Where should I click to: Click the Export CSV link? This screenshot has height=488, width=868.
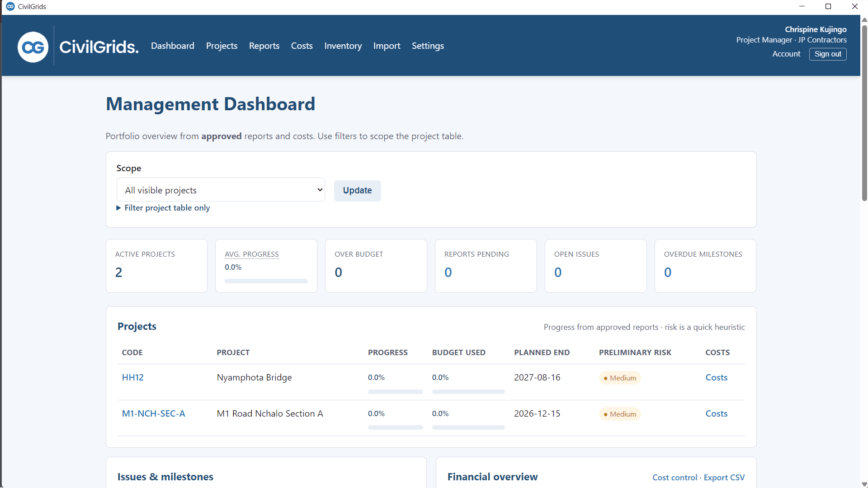[x=724, y=478]
